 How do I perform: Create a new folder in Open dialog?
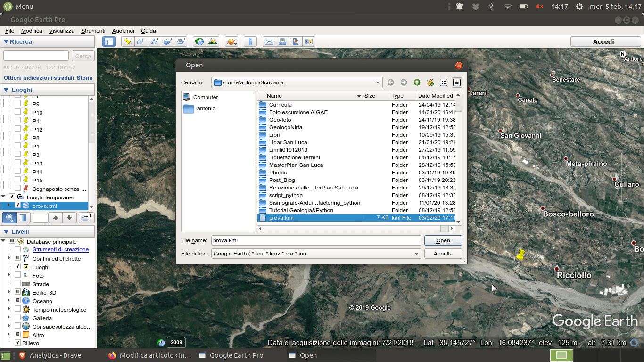pyautogui.click(x=430, y=82)
